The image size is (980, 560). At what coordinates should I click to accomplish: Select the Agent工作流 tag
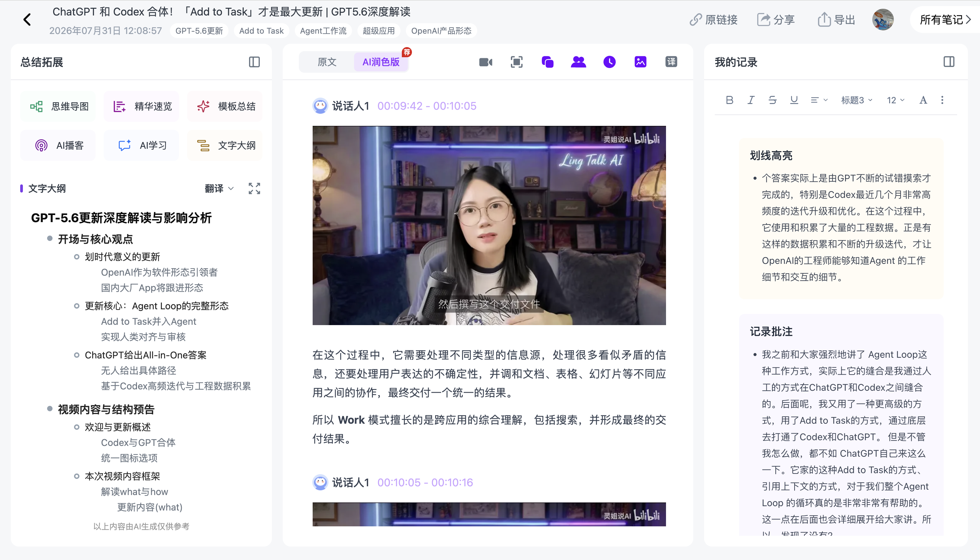[323, 31]
